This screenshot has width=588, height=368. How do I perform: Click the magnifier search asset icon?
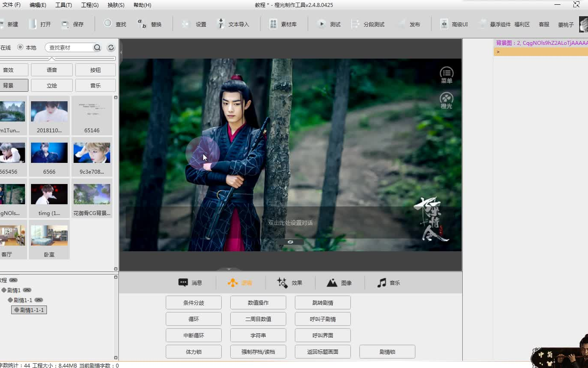[97, 47]
